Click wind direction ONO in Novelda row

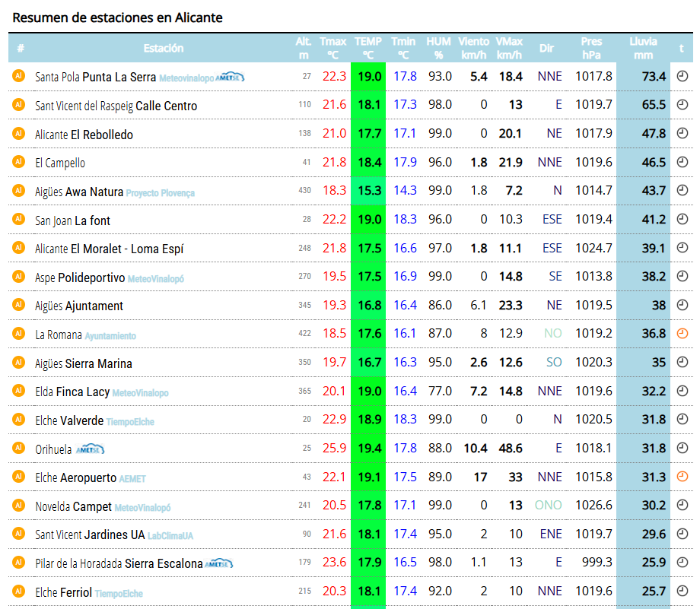[x=549, y=505]
